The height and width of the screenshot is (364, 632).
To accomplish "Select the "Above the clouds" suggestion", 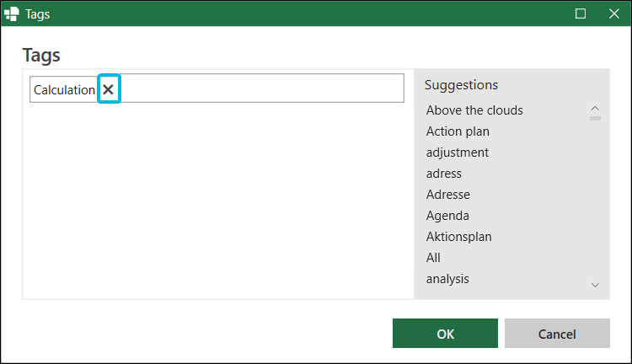I will click(x=474, y=110).
